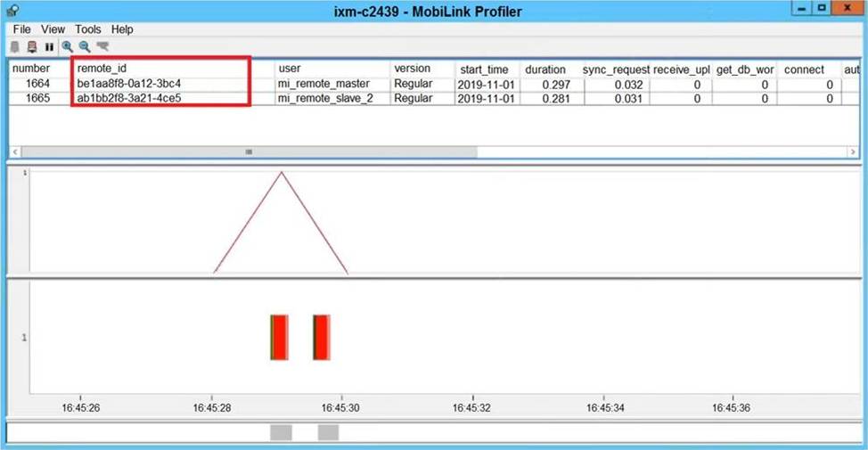Pause the profiler chart scrolling
The width and height of the screenshot is (868, 450).
tap(49, 46)
